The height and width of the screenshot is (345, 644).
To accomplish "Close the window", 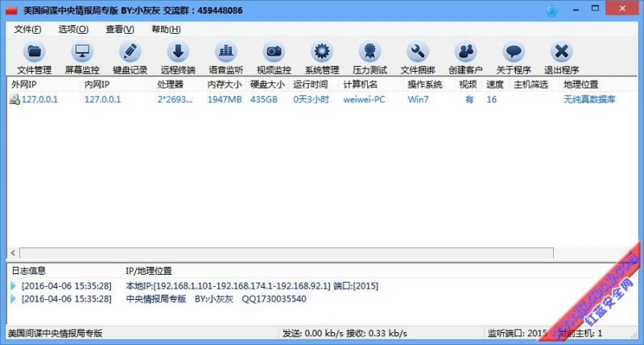I will point(622,8).
